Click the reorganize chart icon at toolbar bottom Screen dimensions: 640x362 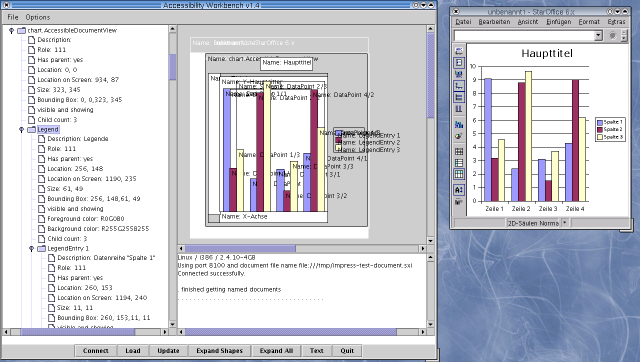[459, 201]
